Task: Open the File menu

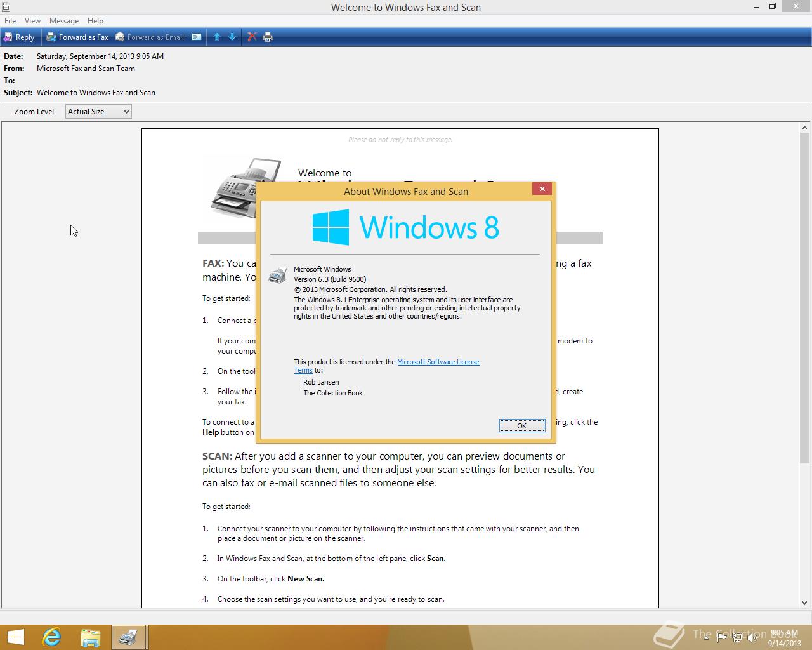Action: (x=10, y=21)
